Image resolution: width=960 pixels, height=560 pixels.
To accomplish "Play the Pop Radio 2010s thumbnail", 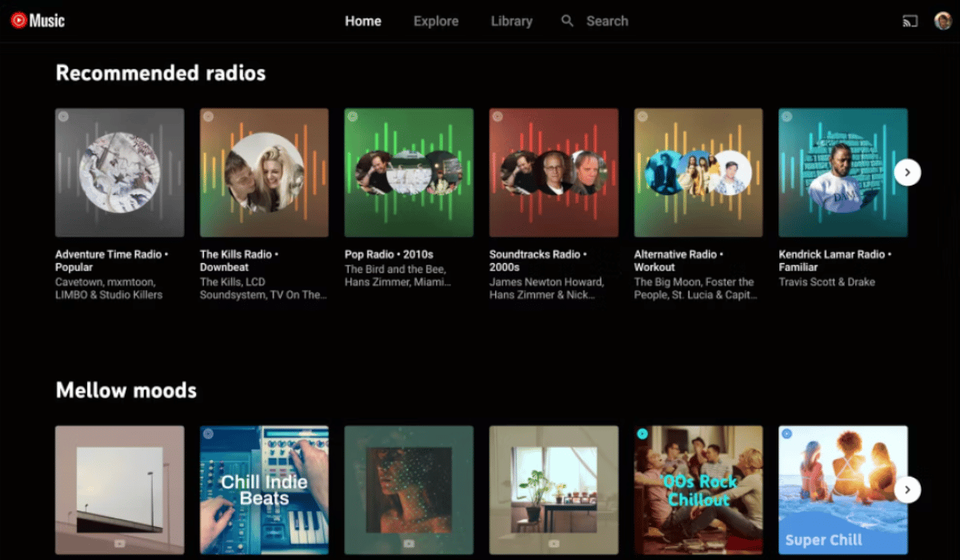I will click(409, 173).
